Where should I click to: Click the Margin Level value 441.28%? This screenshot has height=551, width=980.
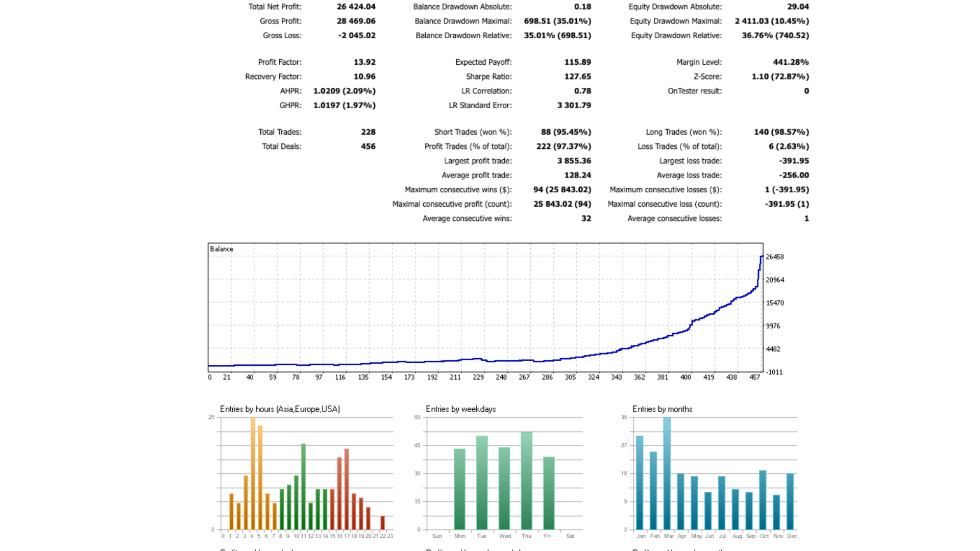click(x=790, y=62)
